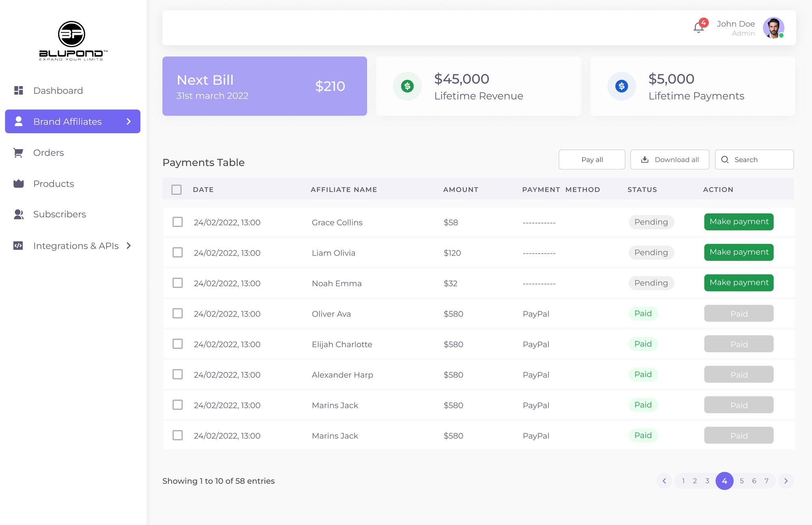Click Make payment for Liam Olivia
This screenshot has height=525, width=812.
click(x=739, y=252)
